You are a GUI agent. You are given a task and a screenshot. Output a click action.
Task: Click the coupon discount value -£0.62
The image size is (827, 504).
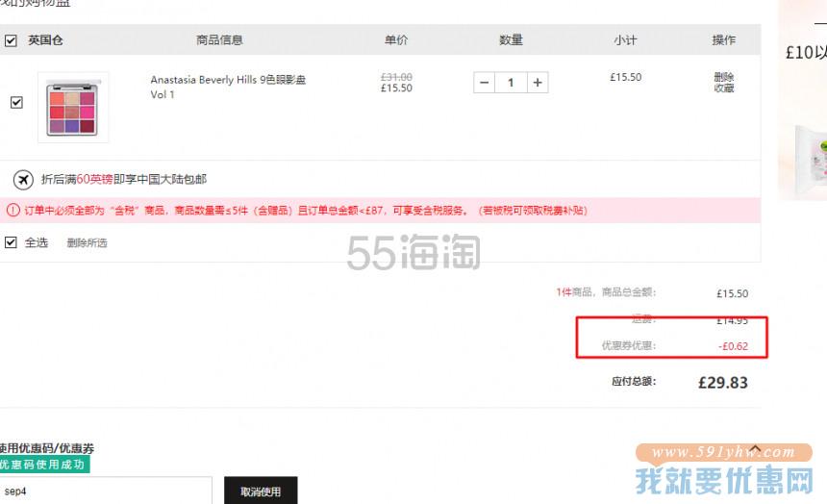click(733, 346)
